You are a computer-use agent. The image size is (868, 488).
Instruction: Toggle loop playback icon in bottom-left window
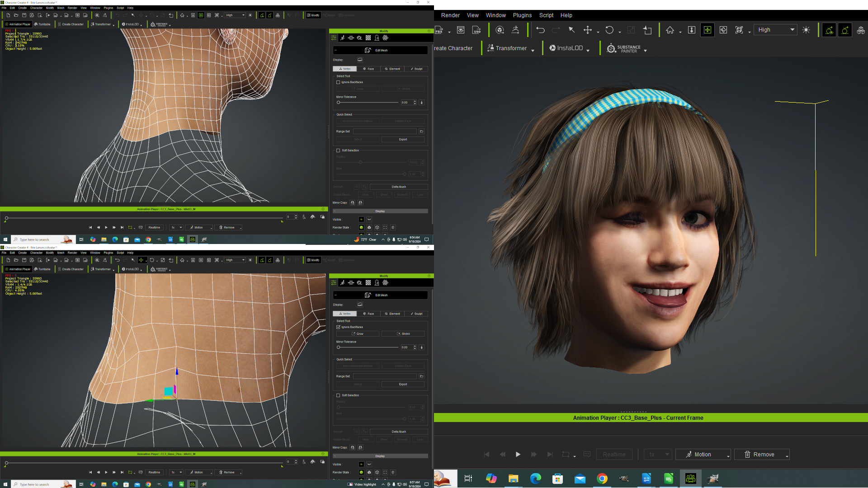130,472
